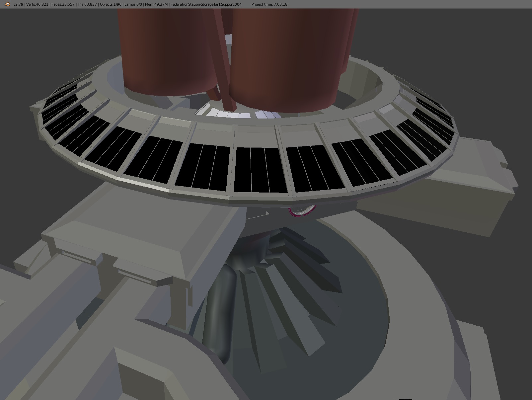
Task: Click the 'Mem:49.37M' memory readout
Action: tap(156, 4)
